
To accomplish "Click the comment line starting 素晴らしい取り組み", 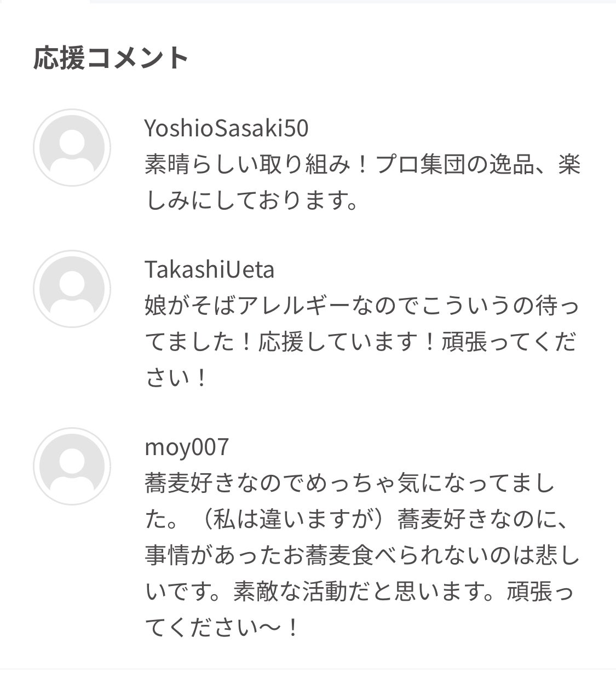I will coord(362,164).
